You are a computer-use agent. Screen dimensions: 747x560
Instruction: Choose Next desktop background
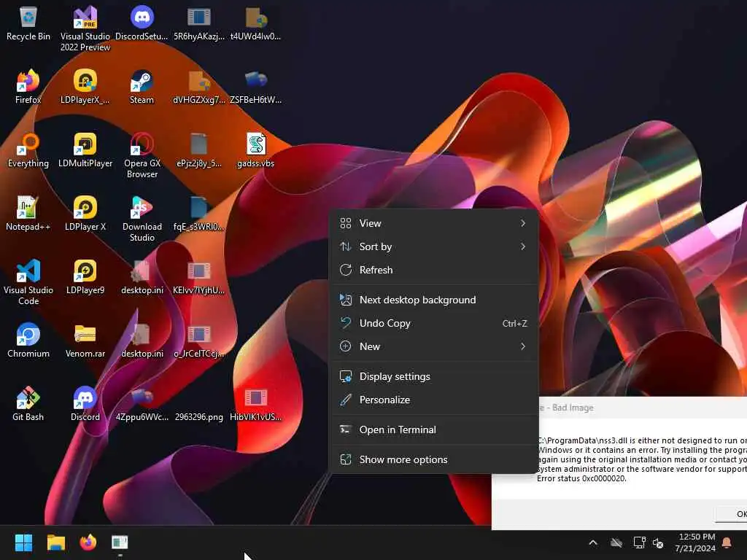tap(433, 300)
